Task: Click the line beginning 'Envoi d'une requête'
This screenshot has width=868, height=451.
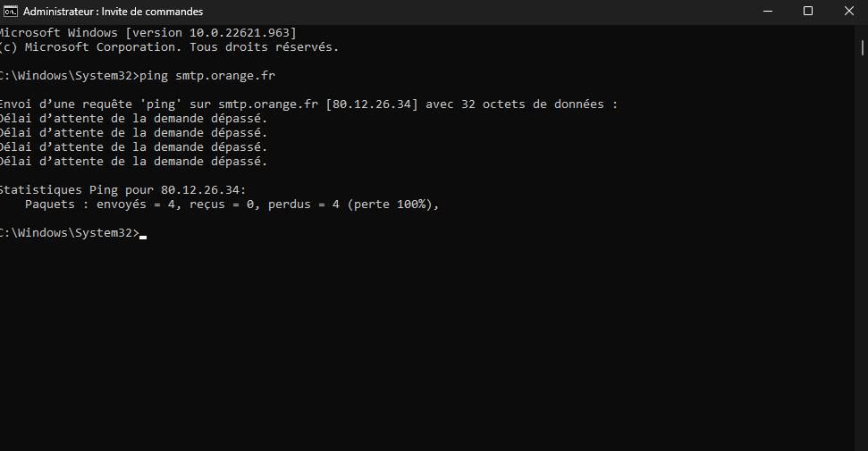Action: pos(308,104)
